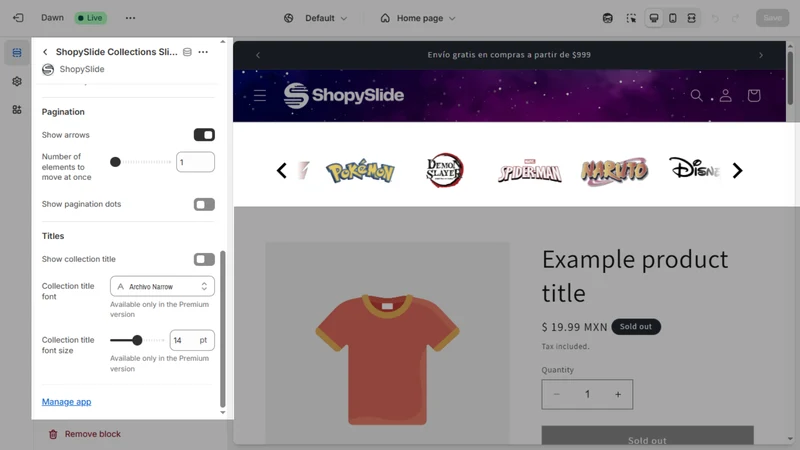Select the Spider-Man collection logo

click(x=530, y=171)
